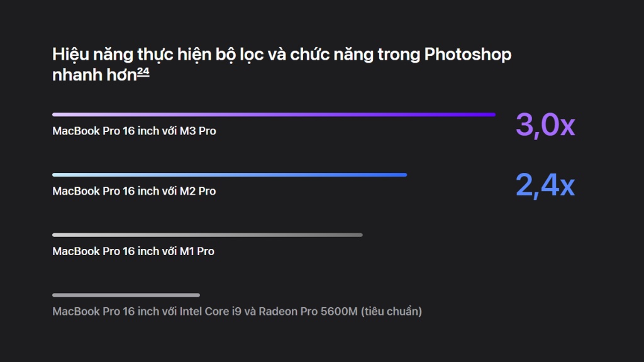Click 'MacBook Pro 16 inch với M2 Pro' label
This screenshot has height=362, width=644.
click(x=134, y=191)
